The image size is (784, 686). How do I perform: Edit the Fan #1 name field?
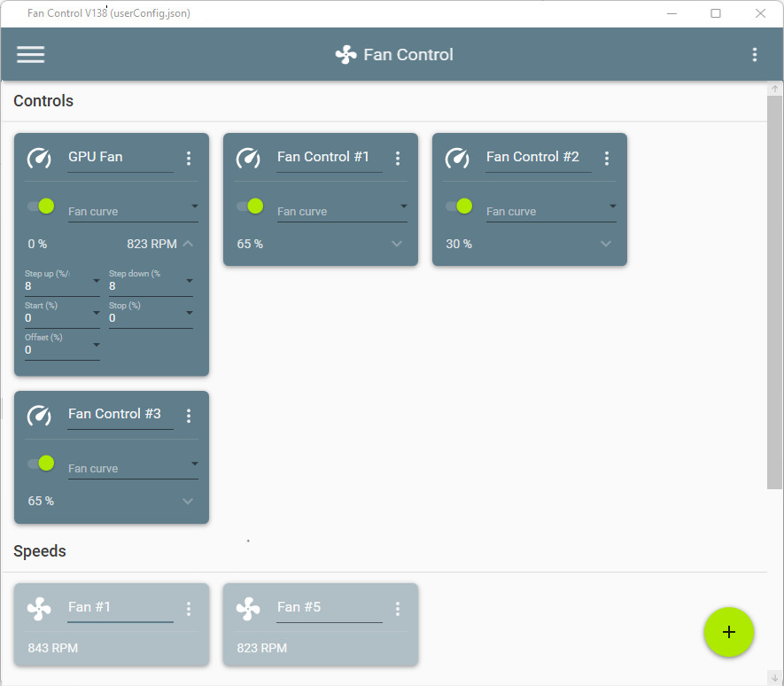pyautogui.click(x=120, y=607)
